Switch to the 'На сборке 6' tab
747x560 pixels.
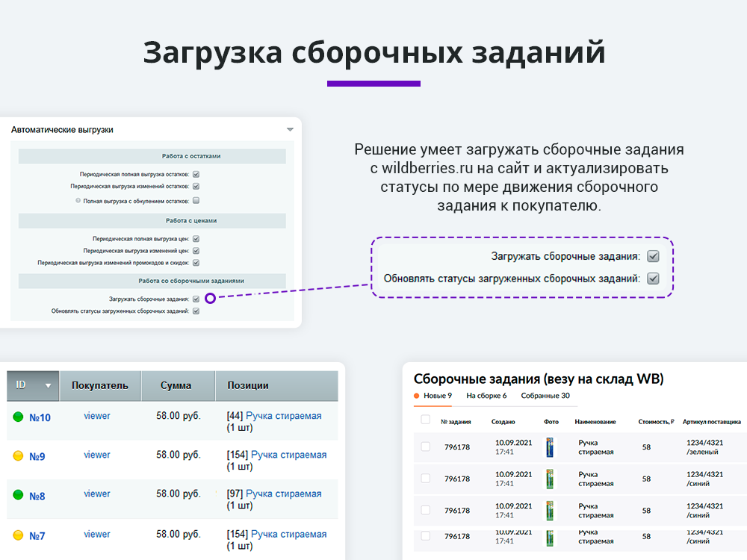[486, 396]
